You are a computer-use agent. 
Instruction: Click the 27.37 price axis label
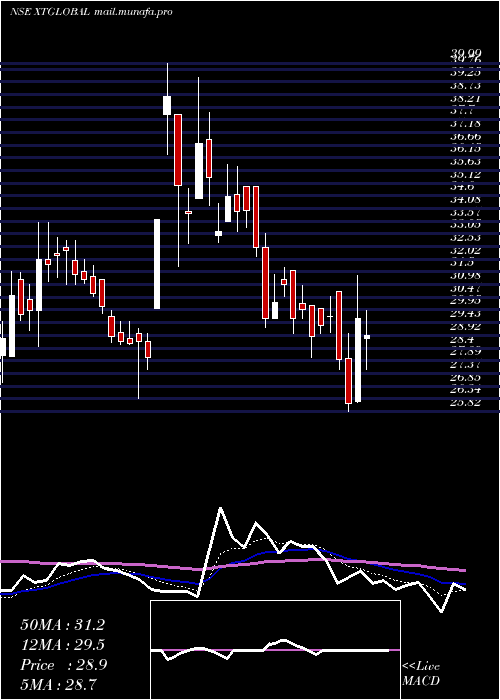tap(465, 365)
